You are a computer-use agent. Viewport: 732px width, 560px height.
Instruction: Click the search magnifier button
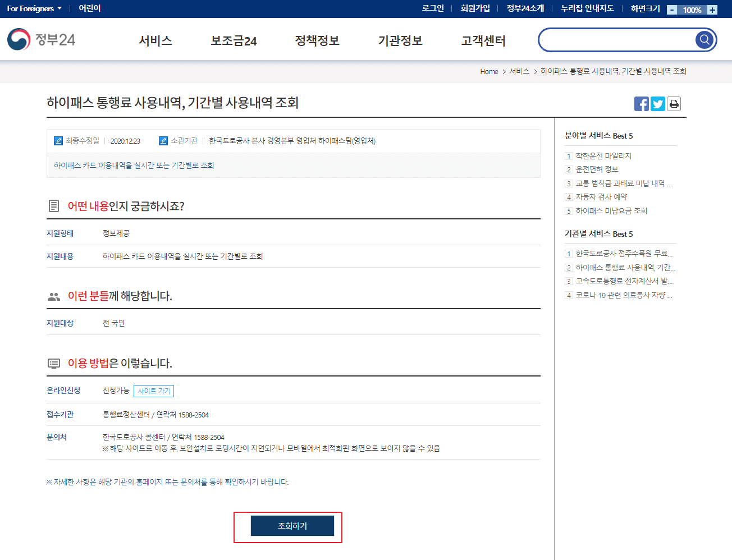coord(704,40)
